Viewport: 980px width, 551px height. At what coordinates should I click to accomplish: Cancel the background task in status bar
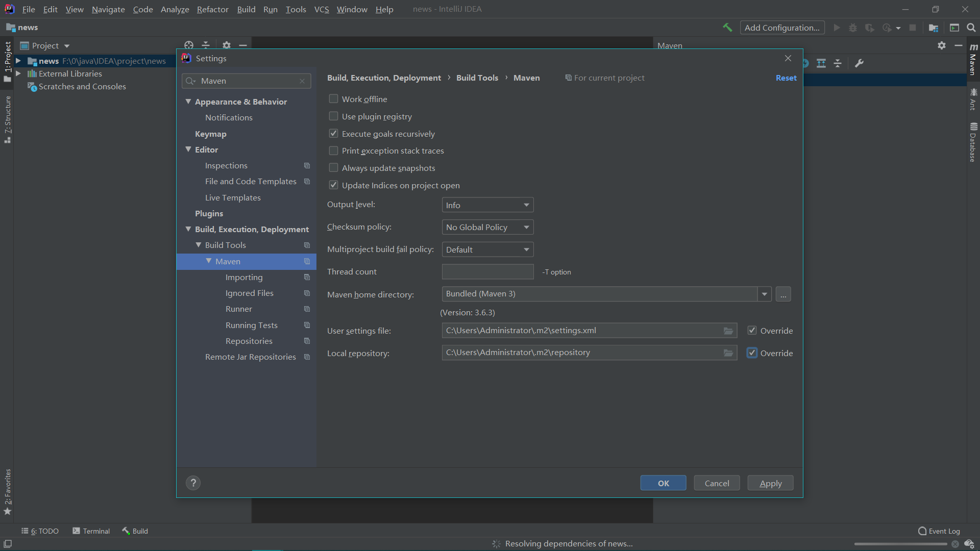coord(955,544)
